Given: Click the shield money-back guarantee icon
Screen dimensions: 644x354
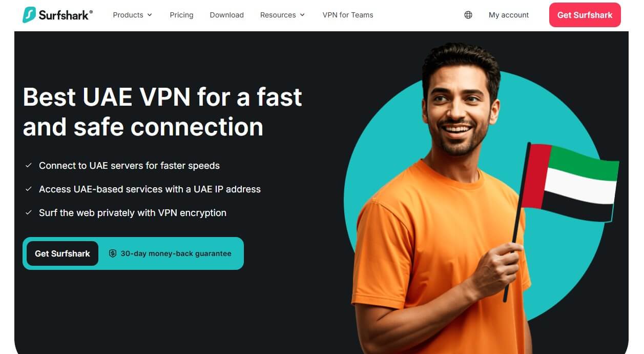Looking at the screenshot, I should pyautogui.click(x=113, y=253).
